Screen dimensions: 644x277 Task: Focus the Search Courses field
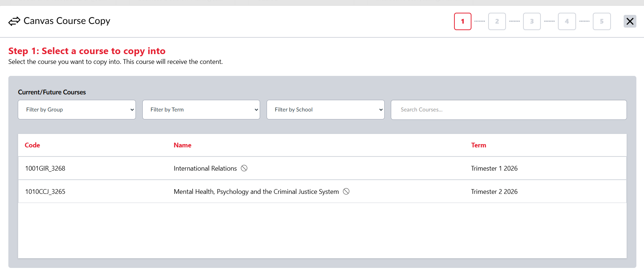[509, 110]
